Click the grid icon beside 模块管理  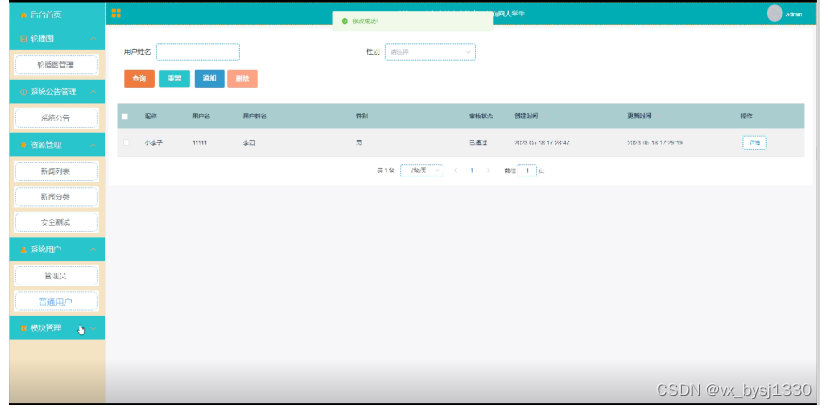(x=23, y=328)
